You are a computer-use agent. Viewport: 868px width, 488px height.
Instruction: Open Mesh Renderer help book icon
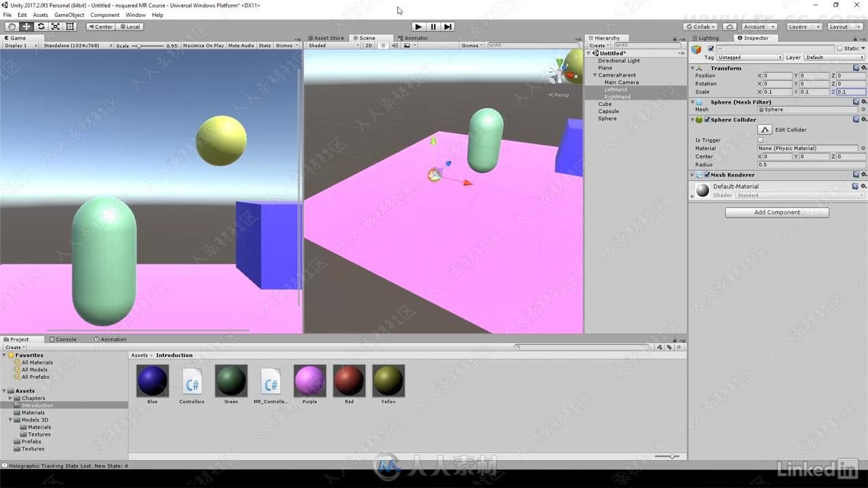click(856, 175)
